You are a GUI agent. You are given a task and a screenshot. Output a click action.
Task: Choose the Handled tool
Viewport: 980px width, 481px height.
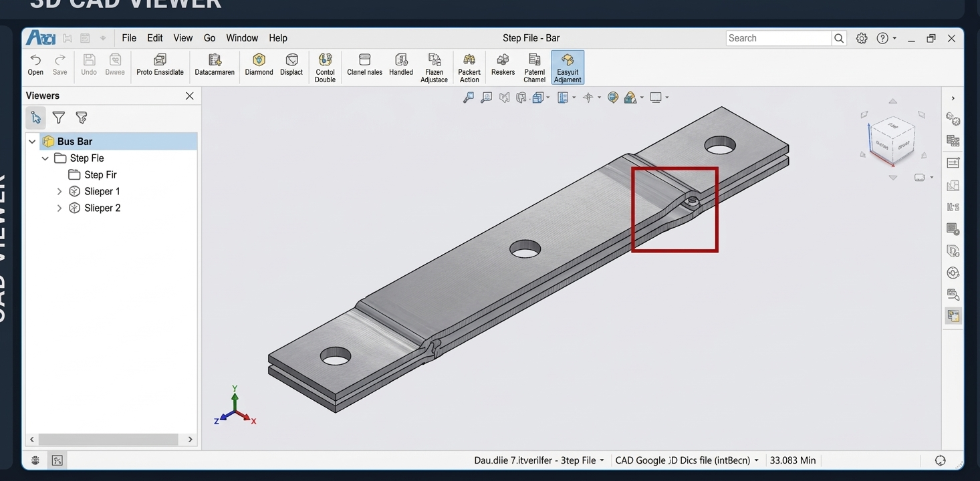click(x=401, y=65)
